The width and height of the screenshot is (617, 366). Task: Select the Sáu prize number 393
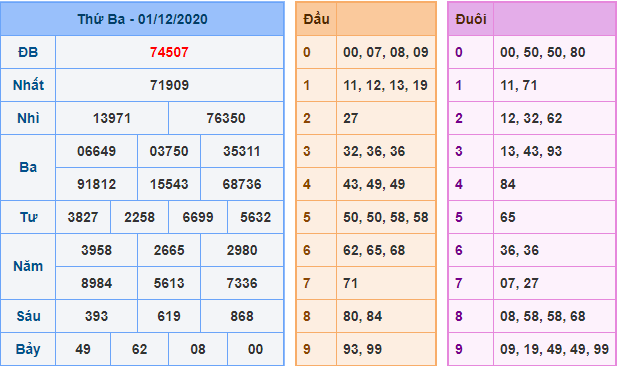[x=96, y=316]
